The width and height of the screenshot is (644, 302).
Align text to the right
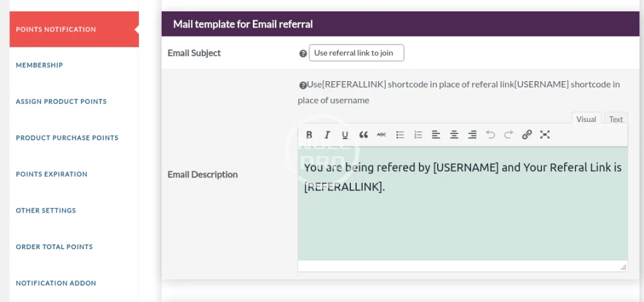coord(472,135)
